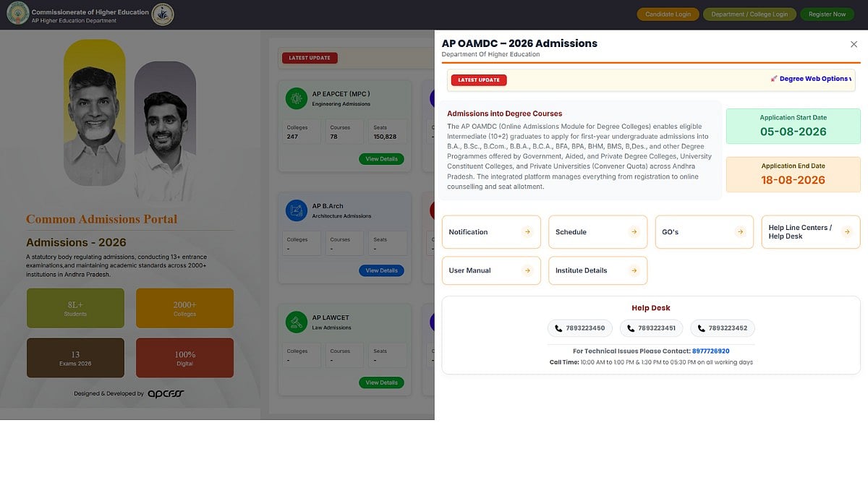Click Latest Update badge on background page

click(x=310, y=58)
